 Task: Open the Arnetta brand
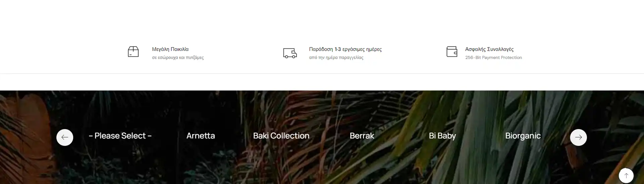[201, 136]
